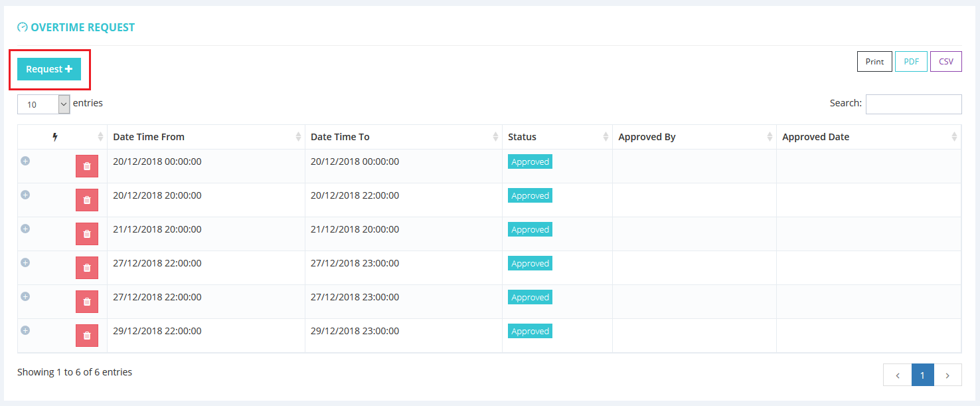This screenshot has width=980, height=406.
Task: Delete the 21/12/2018 20:00:00 overtime entry
Action: click(86, 234)
